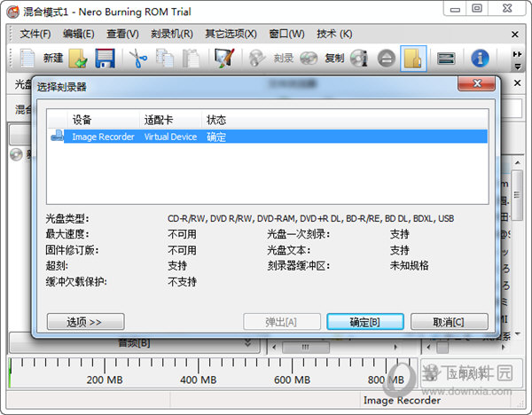Open the 编辑(E) menu
Image resolution: width=532 pixels, height=415 pixels.
(79, 34)
